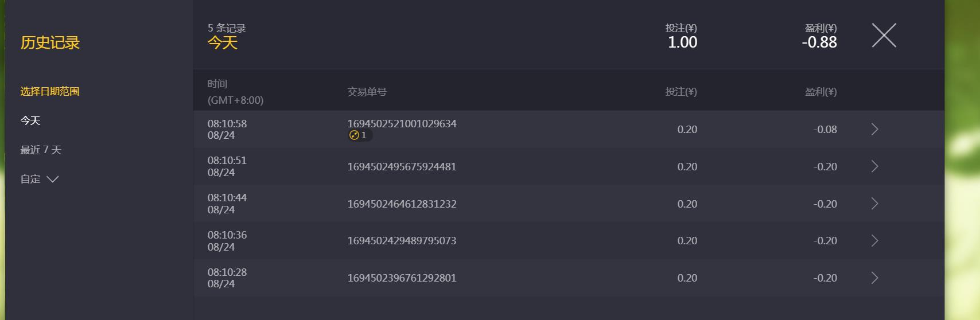The width and height of the screenshot is (980, 320).
Task: Click the 交易单号 column header
Action: pyautogui.click(x=367, y=92)
